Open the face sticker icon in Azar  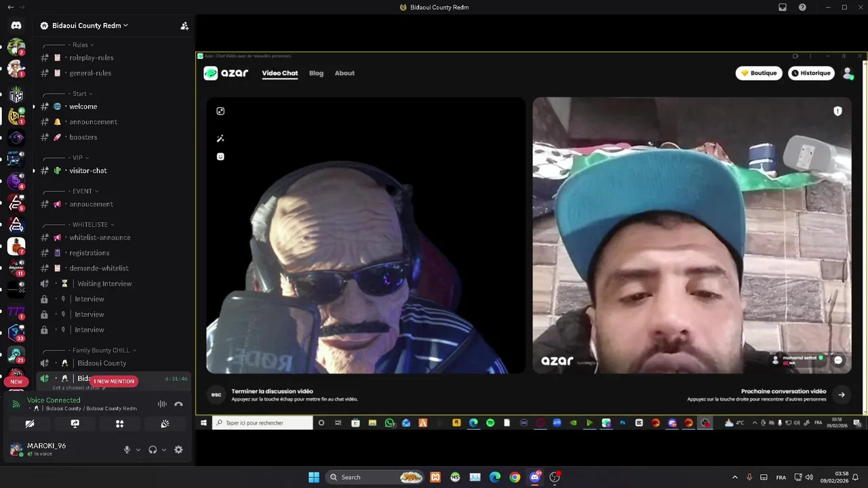220,157
